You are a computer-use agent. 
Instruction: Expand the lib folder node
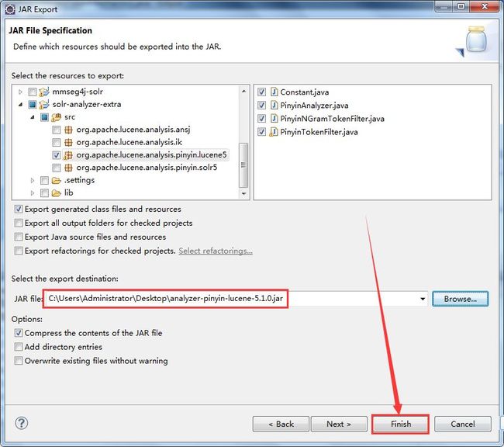33,193
